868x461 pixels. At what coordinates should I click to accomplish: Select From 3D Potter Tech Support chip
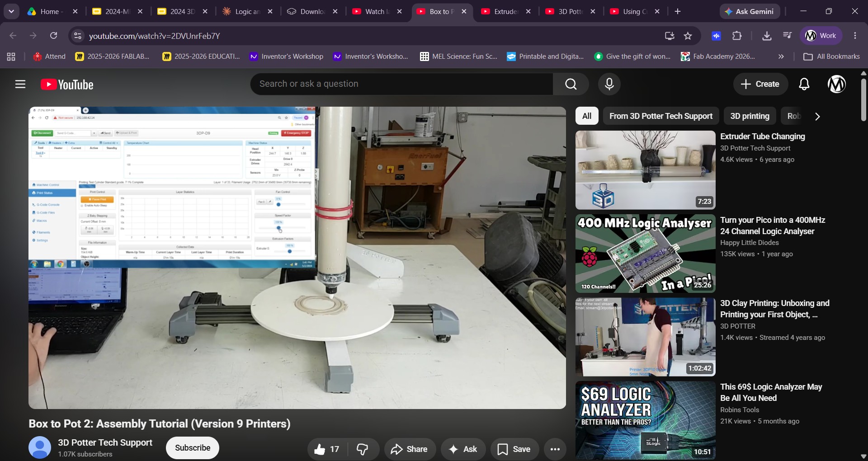point(661,116)
